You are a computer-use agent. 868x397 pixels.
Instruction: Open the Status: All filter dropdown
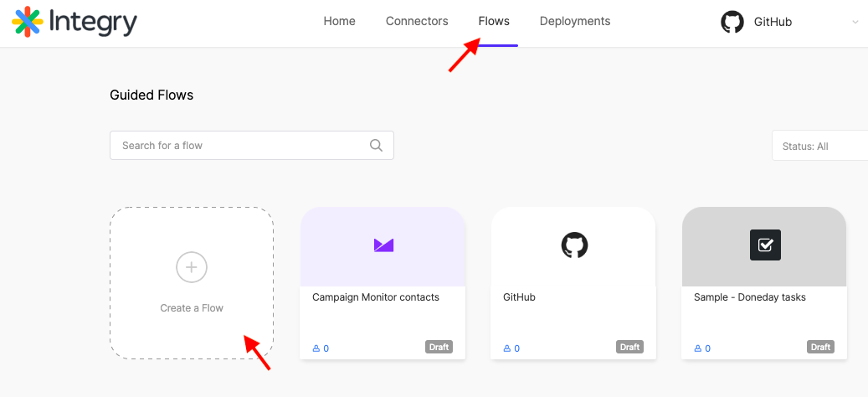[x=819, y=147]
